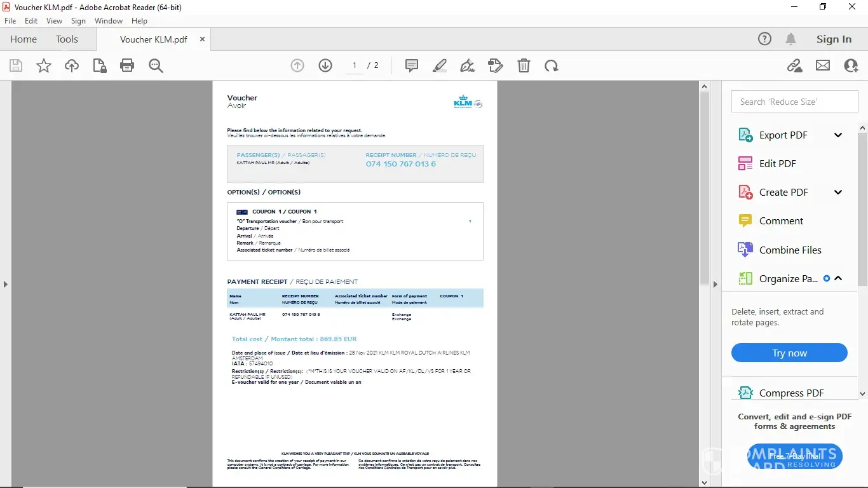Rotate the page clockwise
The height and width of the screenshot is (488, 868).
552,65
